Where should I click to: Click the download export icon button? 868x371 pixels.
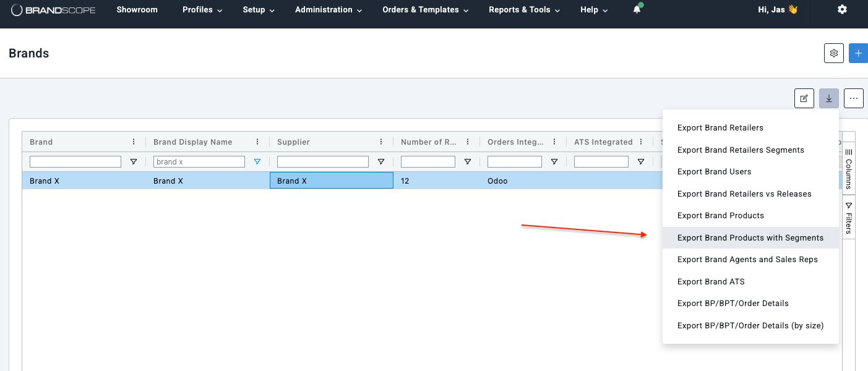pyautogui.click(x=829, y=98)
